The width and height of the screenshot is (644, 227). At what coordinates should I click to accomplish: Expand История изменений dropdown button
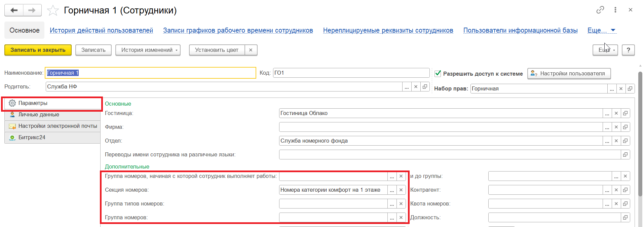pos(148,50)
